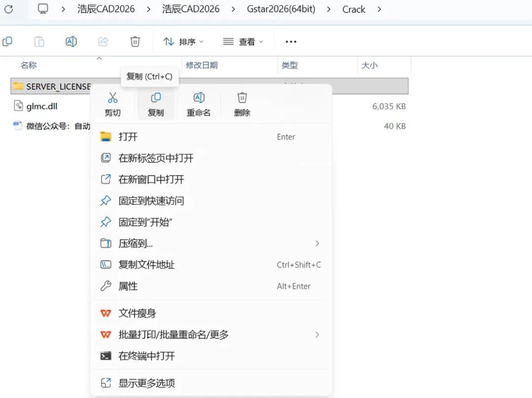
Task: Sort by 修改日期 column header
Action: (x=201, y=65)
